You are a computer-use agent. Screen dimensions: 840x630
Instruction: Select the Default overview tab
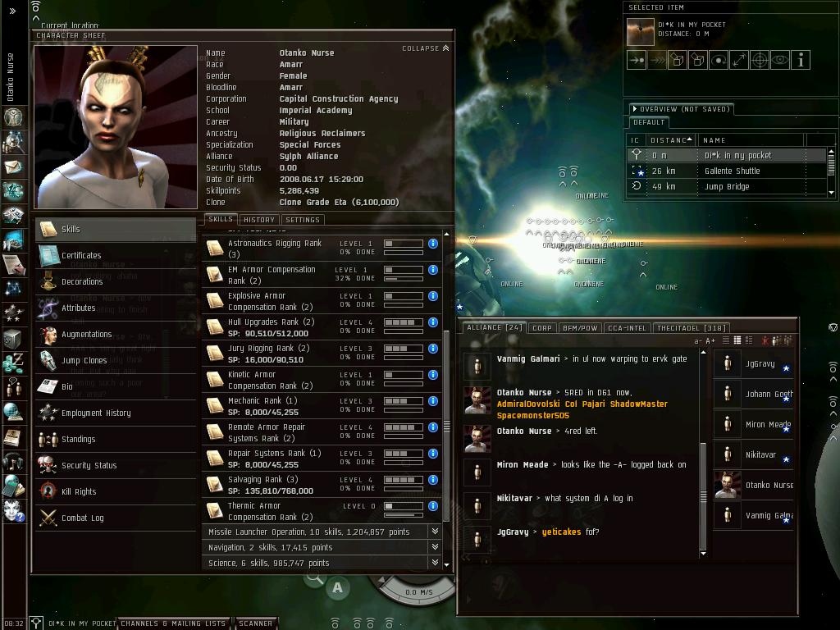click(x=649, y=122)
